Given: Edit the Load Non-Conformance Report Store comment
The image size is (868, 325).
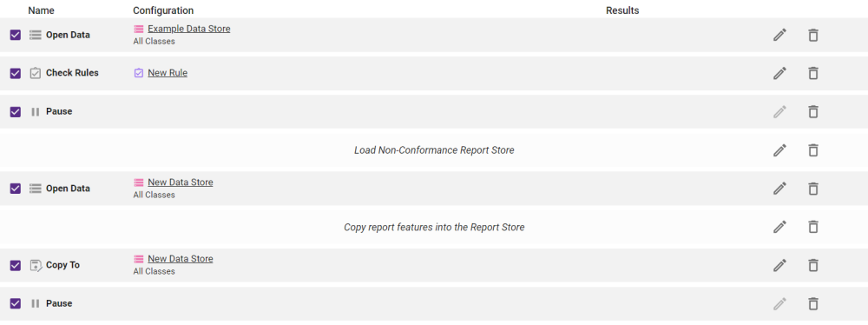Looking at the screenshot, I should (x=779, y=150).
